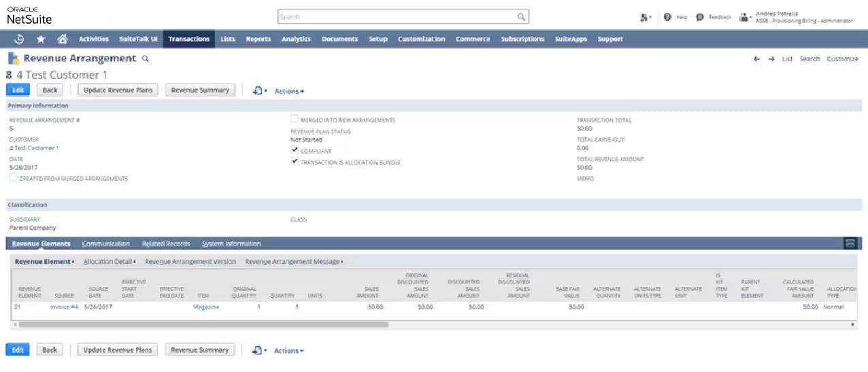Click the top Revenue Summary button

tap(200, 90)
